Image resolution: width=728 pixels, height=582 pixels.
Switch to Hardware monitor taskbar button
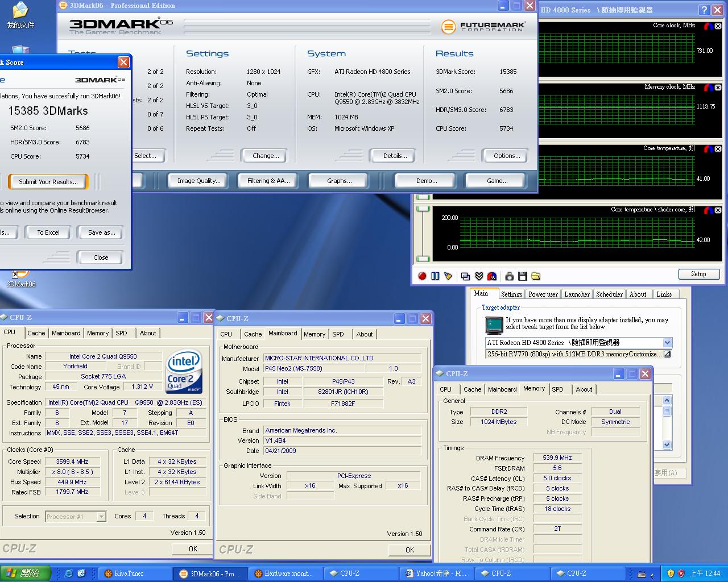pyautogui.click(x=286, y=573)
